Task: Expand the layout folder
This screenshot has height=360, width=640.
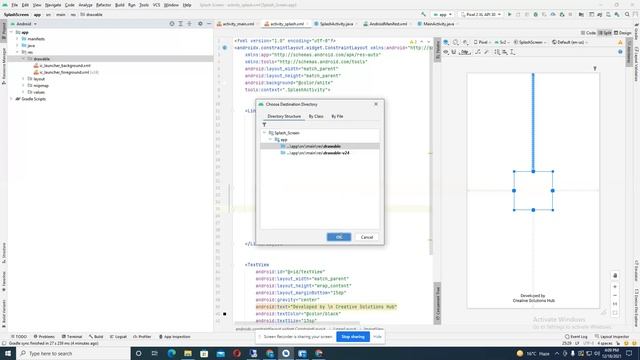Action: tap(24, 79)
